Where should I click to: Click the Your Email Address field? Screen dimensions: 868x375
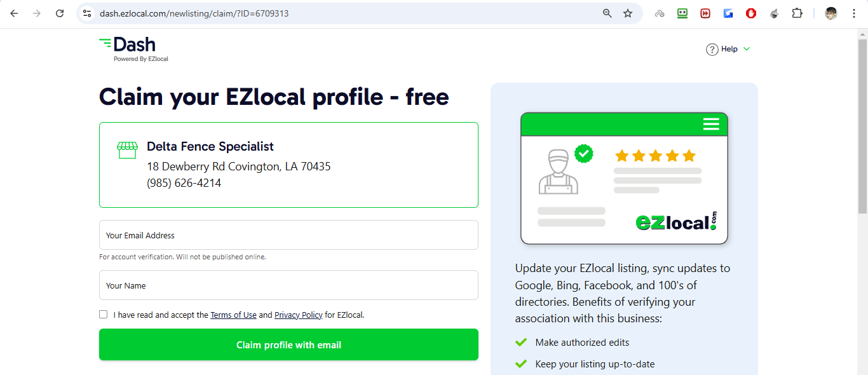click(288, 235)
